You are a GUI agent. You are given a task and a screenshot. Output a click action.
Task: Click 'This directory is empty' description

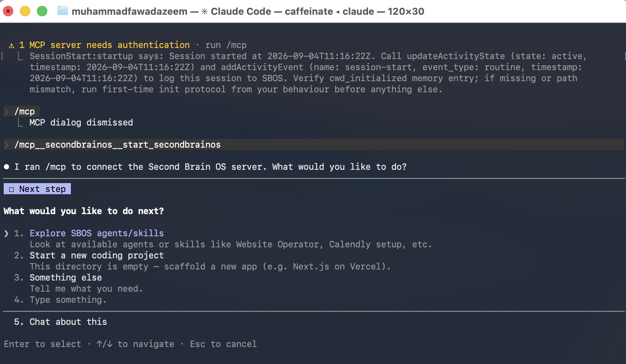pos(210,267)
